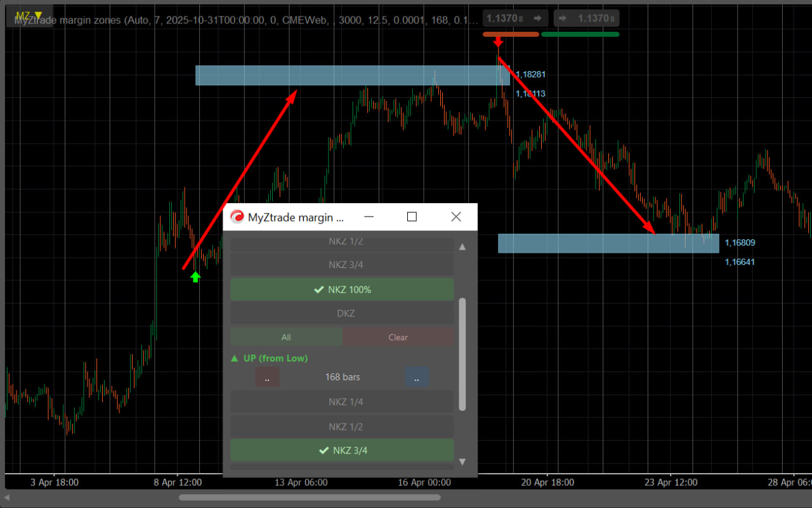Click the 168 bars value

point(343,377)
